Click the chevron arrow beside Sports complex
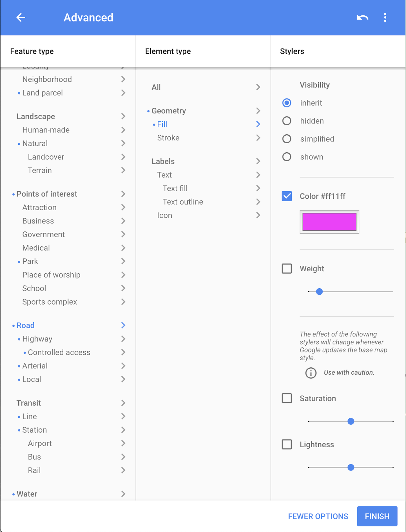 coord(123,302)
